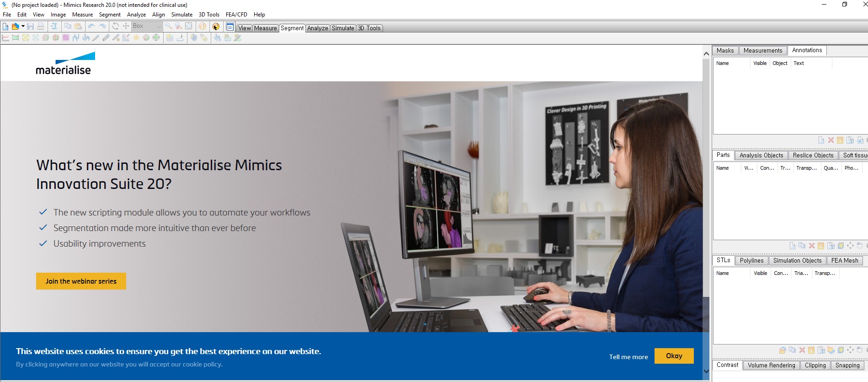Select the Volume Rendering tab
The image size is (868, 382).
pos(772,366)
